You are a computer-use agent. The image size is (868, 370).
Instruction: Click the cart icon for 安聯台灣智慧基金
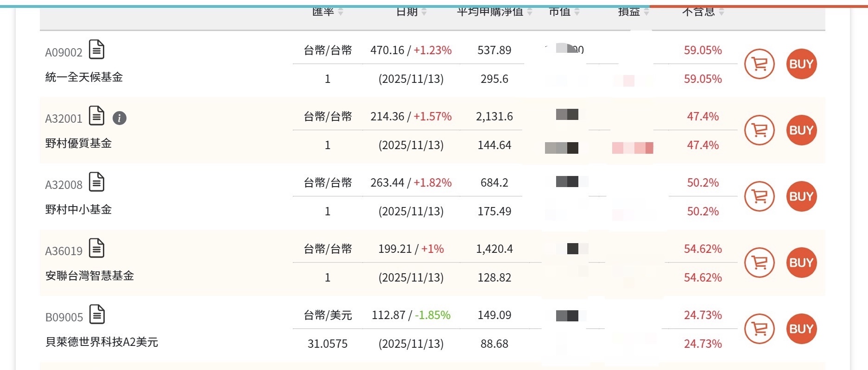(x=759, y=262)
